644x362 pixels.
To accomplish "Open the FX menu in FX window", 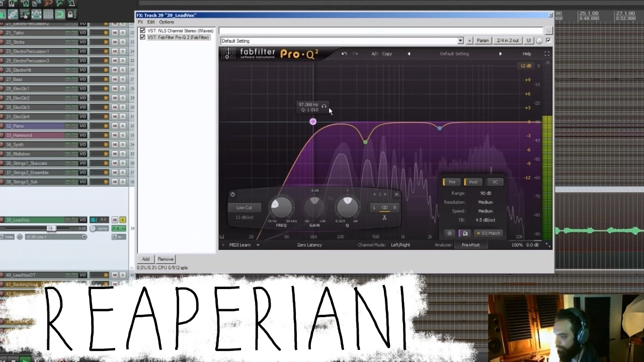I will 140,22.
